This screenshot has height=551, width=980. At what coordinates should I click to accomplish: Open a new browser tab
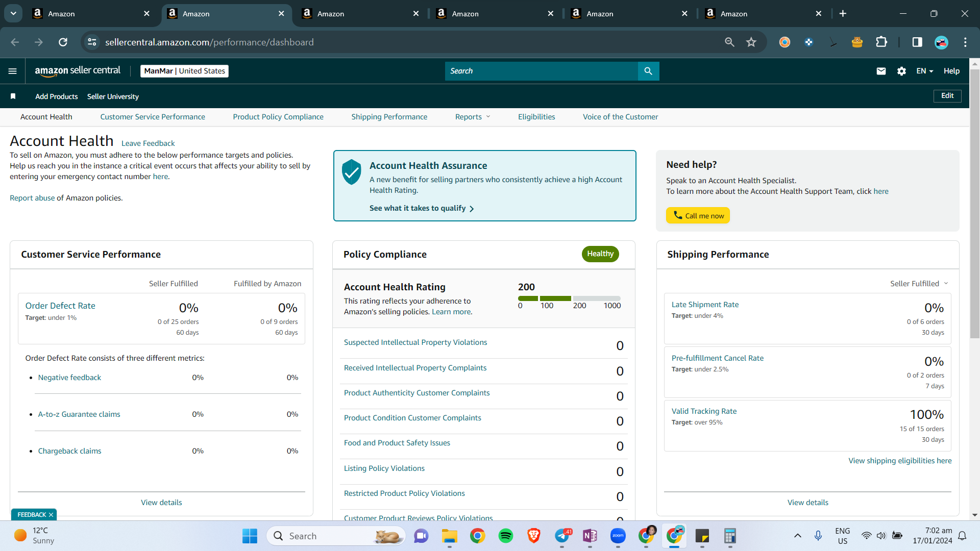pos(843,14)
